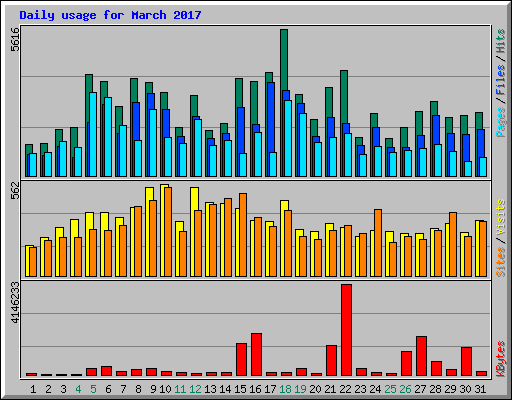Click the yellow visits bar for day 10

[x=162, y=230]
